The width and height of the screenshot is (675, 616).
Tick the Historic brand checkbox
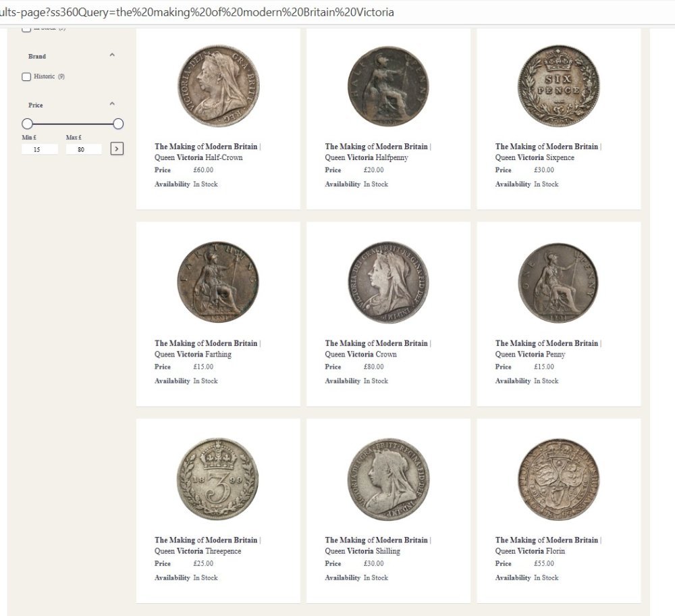click(x=26, y=77)
